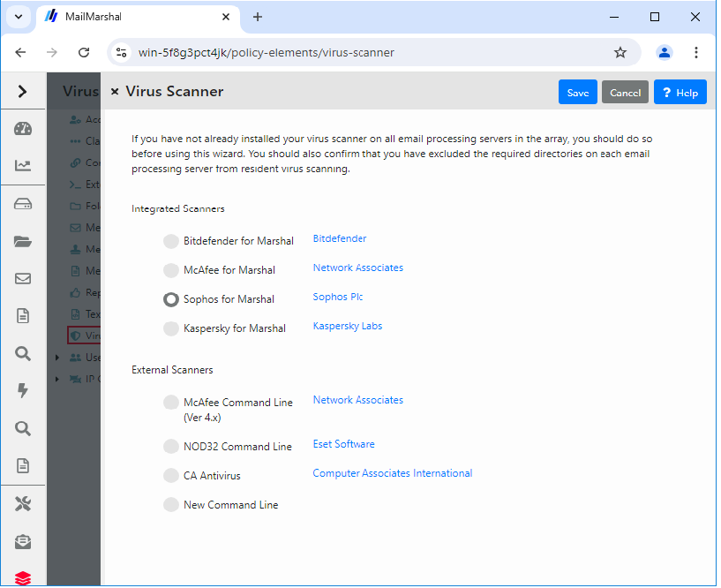
Task: Open the Chrome three-dot menu
Action: click(x=696, y=52)
